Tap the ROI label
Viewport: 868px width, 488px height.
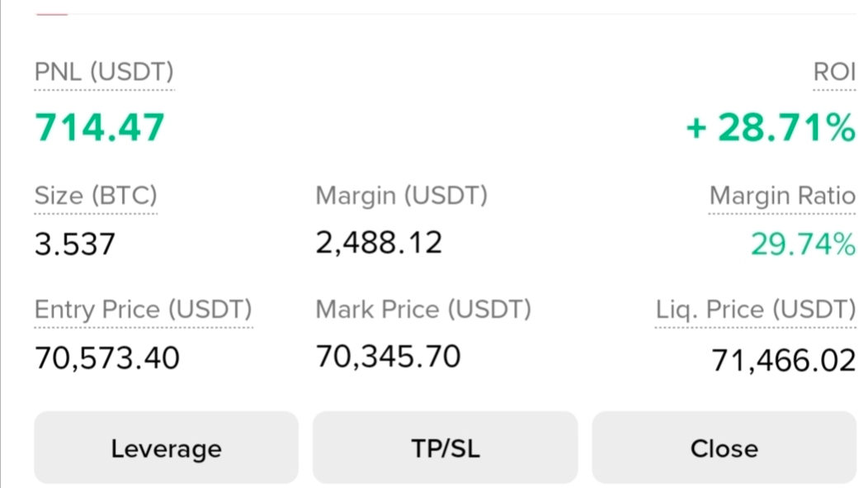[x=834, y=72]
